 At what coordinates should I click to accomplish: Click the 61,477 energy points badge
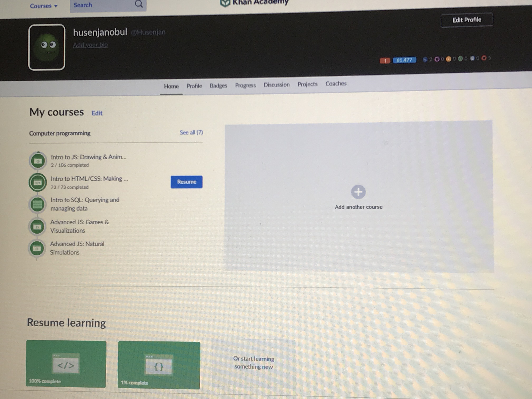pyautogui.click(x=404, y=60)
